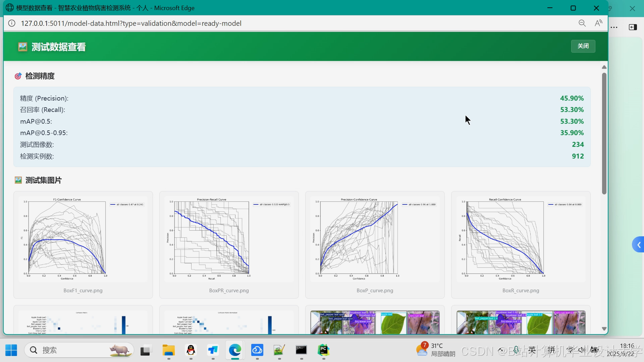The image size is (644, 362).
Task: Open the BoxF1_curve.png thumbnail
Action: (83, 240)
